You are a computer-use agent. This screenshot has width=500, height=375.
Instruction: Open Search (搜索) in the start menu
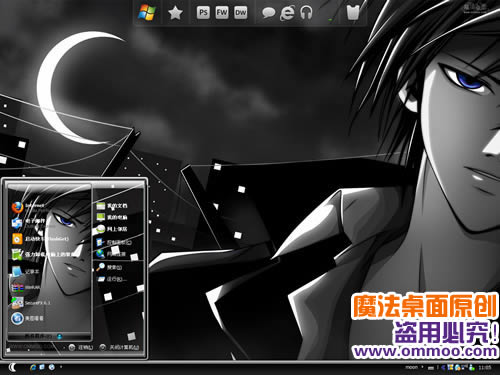pos(109,267)
